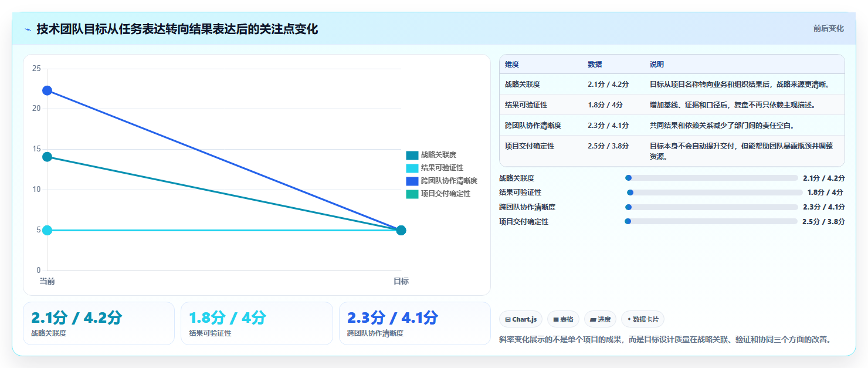Click the 项目交付确定性 progress bar
The image size is (868, 368).
pyautogui.click(x=711, y=222)
